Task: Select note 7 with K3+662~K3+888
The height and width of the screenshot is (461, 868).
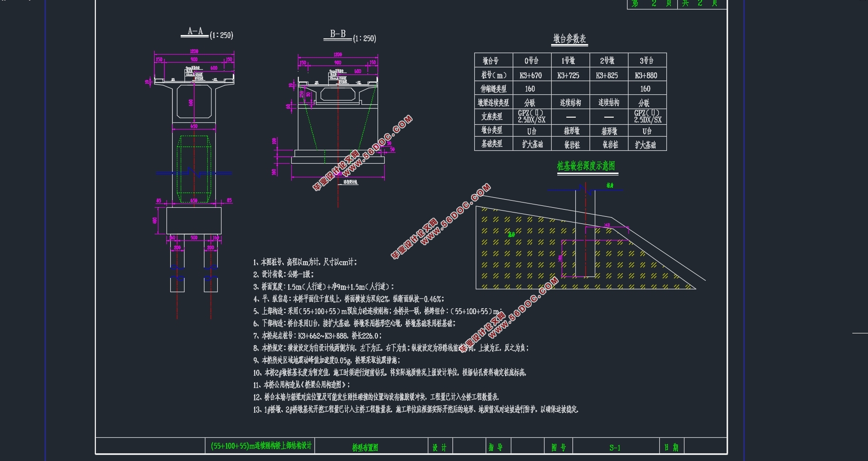Action: [x=317, y=336]
